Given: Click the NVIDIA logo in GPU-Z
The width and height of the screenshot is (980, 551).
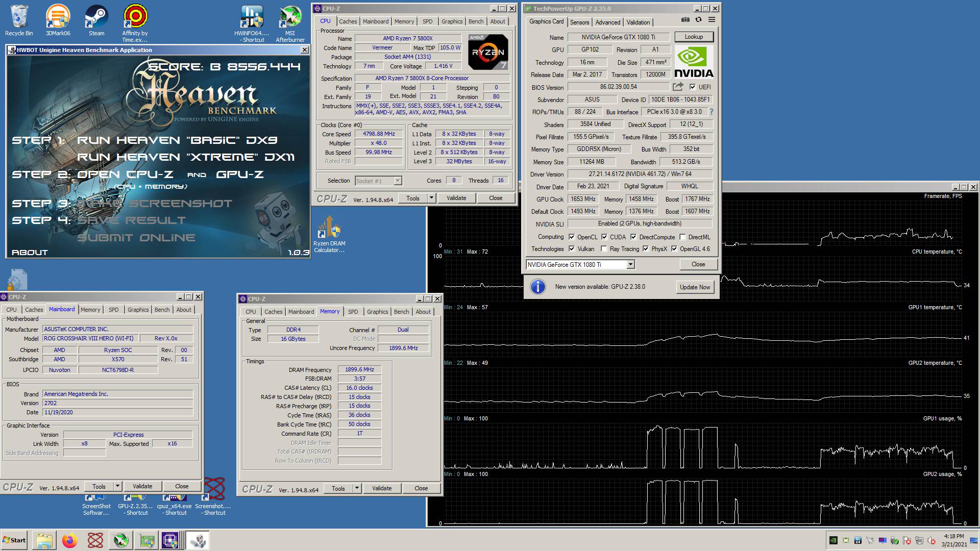Looking at the screenshot, I should pyautogui.click(x=694, y=62).
